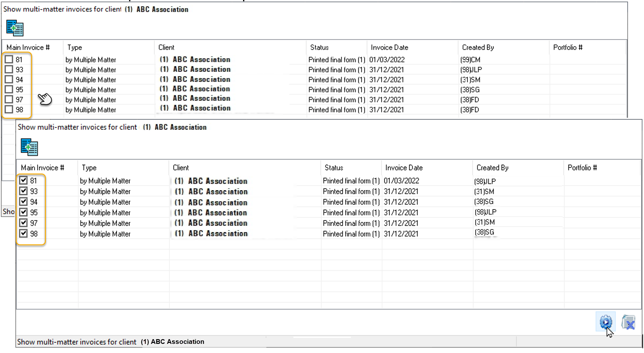This screenshot has height=353, width=644.
Task: Click the add-invoice document icon in back window
Action: (15, 28)
